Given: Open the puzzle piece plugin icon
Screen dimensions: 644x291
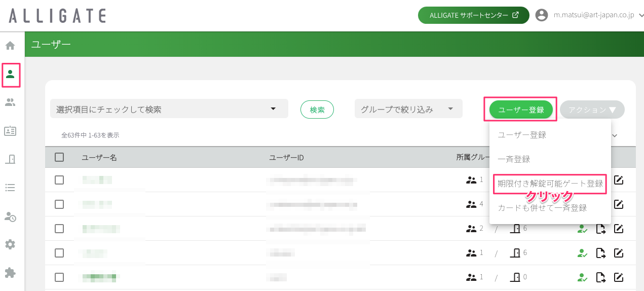Looking at the screenshot, I should [10, 273].
